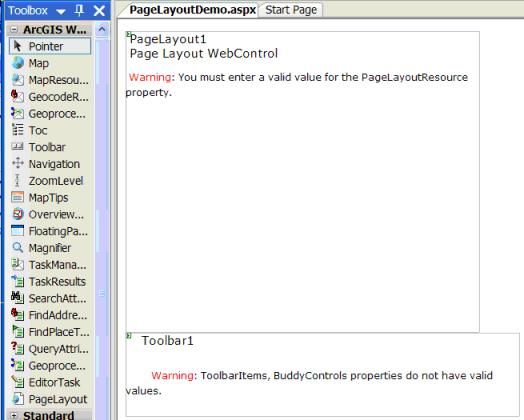Click the 'Magnifier' toolbox entry text
The height and width of the screenshot is (420, 524).
click(50, 248)
